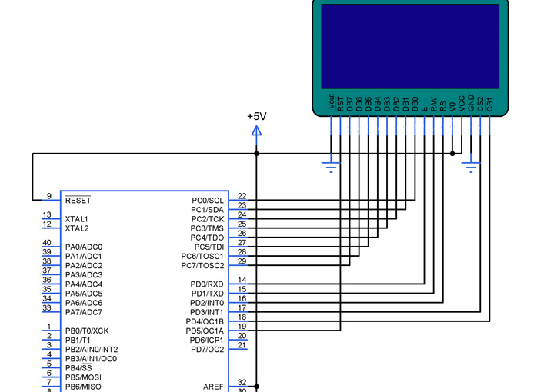Screen dimensions: 554x392
Task: Click the CS1 label on the LCD
Action: (489, 104)
